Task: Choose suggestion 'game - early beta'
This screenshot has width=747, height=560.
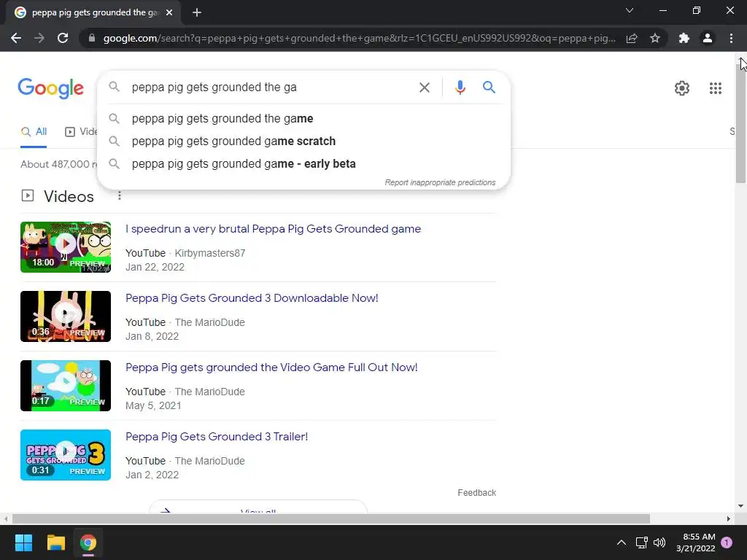Action: click(x=303, y=164)
